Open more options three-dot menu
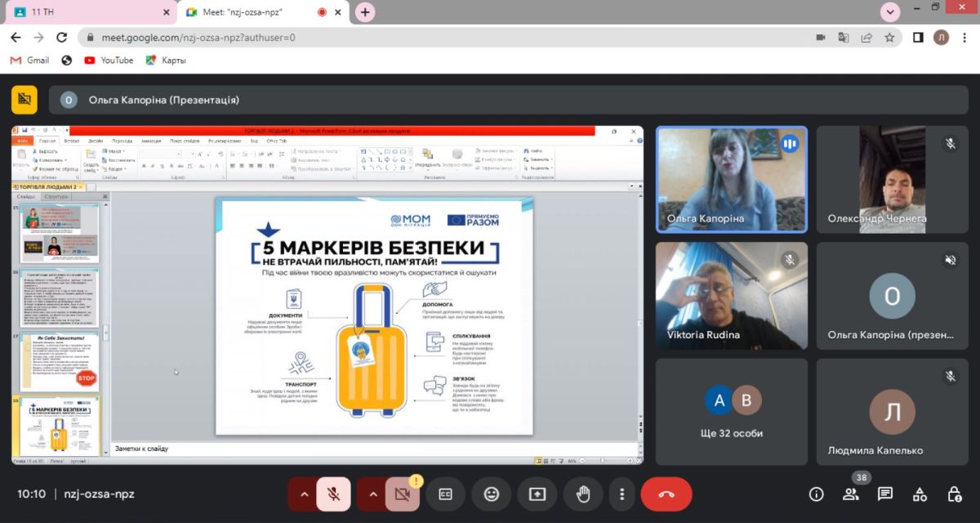 [622, 494]
